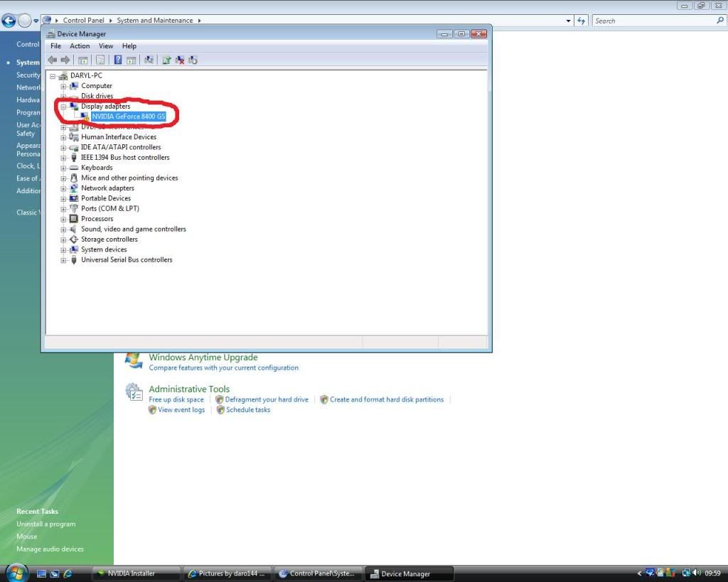Select the Processors label in tree
This screenshot has height=582, width=728.
pyautogui.click(x=97, y=219)
